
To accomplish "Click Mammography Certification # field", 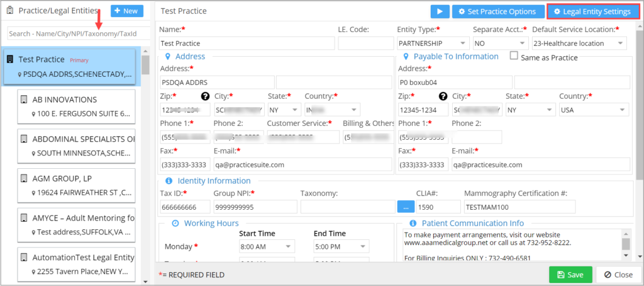I will pyautogui.click(x=519, y=207).
